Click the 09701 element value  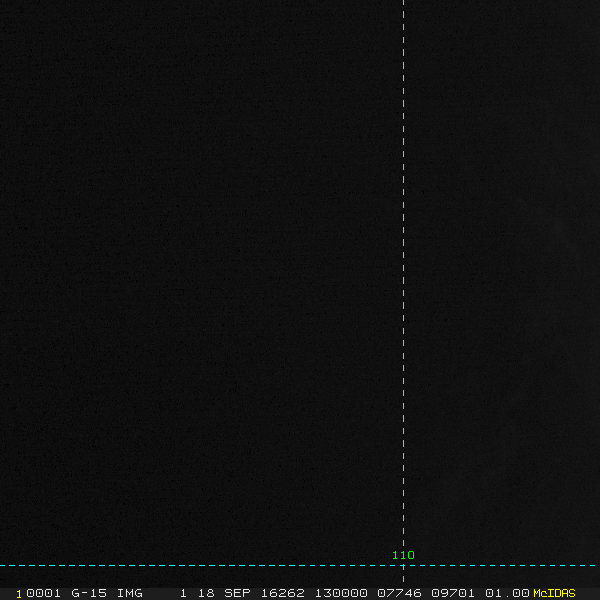tap(453, 593)
